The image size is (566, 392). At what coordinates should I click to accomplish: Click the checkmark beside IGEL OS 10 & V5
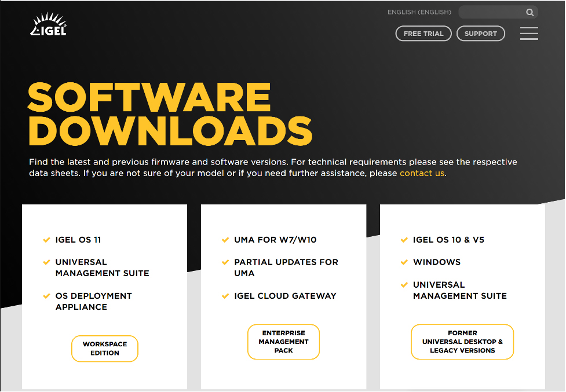(404, 240)
